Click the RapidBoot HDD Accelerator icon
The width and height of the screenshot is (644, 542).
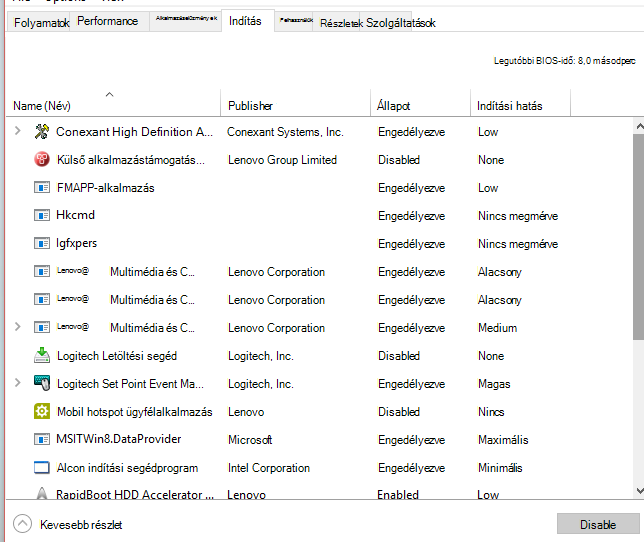tap(41, 493)
